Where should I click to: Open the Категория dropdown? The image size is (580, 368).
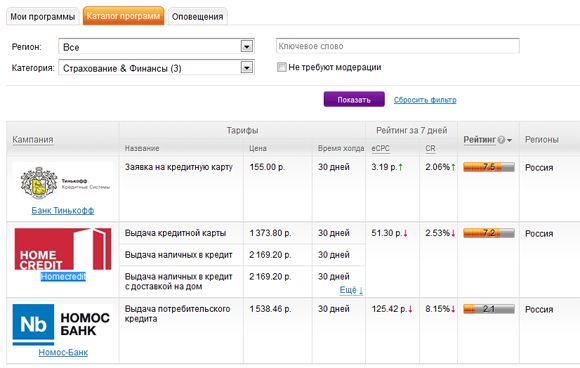[x=247, y=67]
